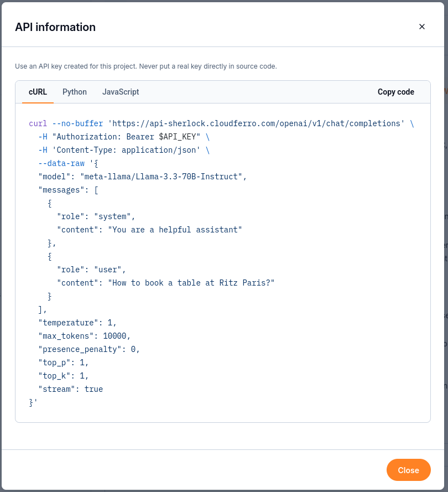Click the "presence_penalty": 0 line

[x=89, y=349]
